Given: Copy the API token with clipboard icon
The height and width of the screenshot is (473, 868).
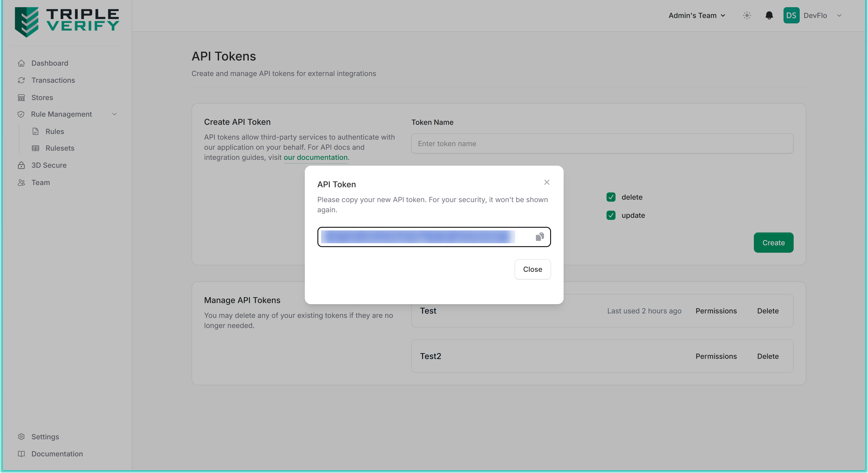Looking at the screenshot, I should pos(540,237).
